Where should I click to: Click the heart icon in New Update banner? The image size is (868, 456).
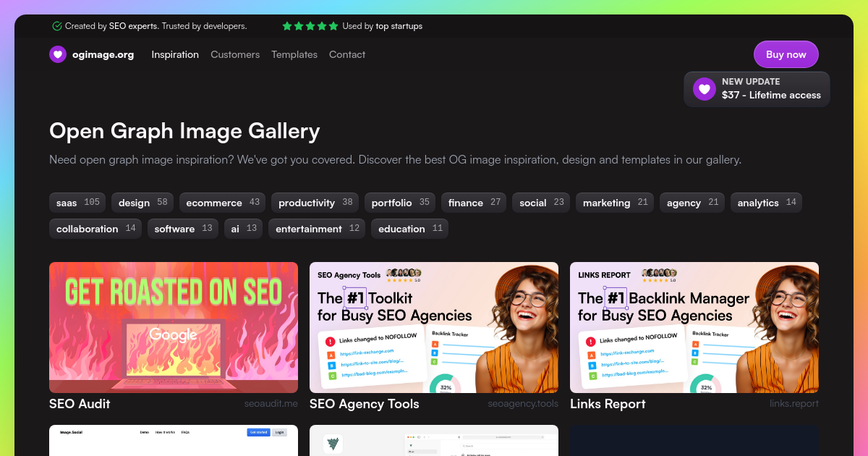[x=704, y=89]
